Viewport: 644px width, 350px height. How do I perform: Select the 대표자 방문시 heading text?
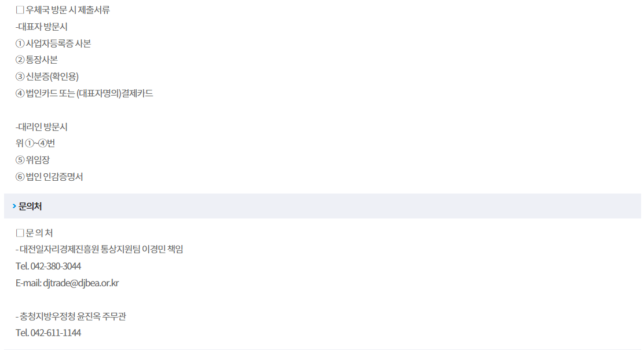pyautogui.click(x=42, y=27)
